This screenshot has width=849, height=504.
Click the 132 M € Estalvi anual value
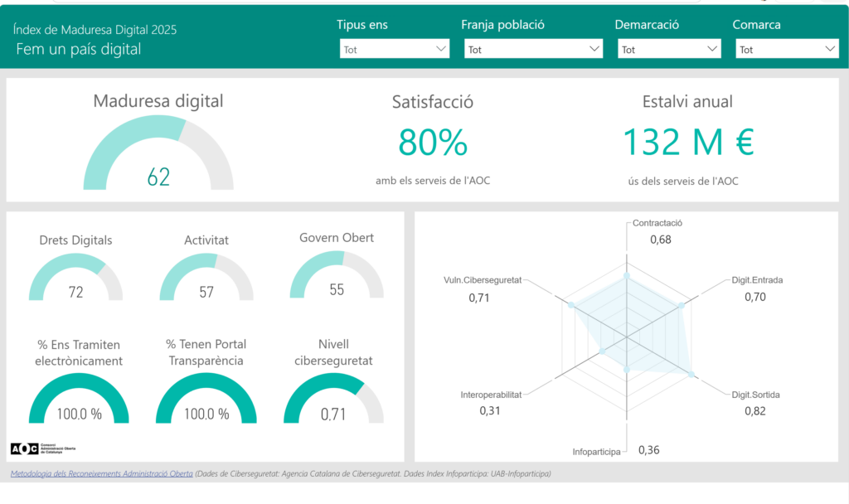(688, 142)
